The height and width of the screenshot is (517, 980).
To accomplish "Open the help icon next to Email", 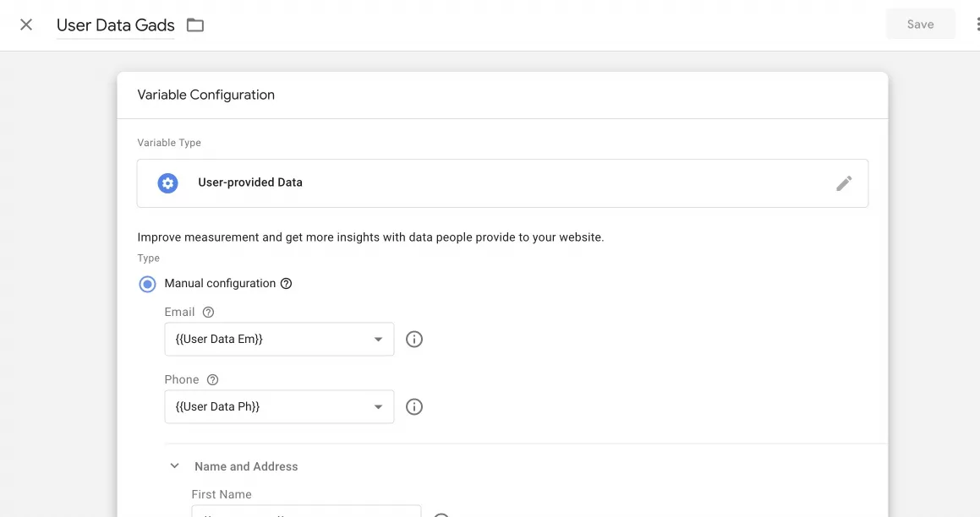I will click(x=209, y=313).
